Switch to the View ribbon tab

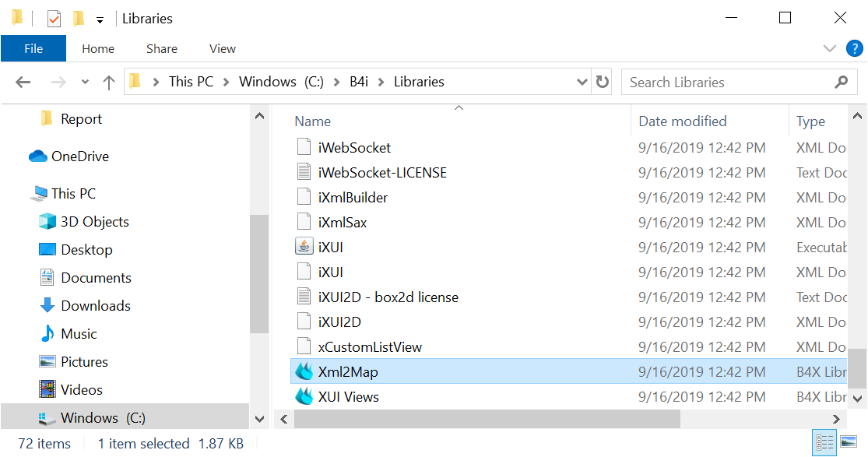tap(222, 48)
